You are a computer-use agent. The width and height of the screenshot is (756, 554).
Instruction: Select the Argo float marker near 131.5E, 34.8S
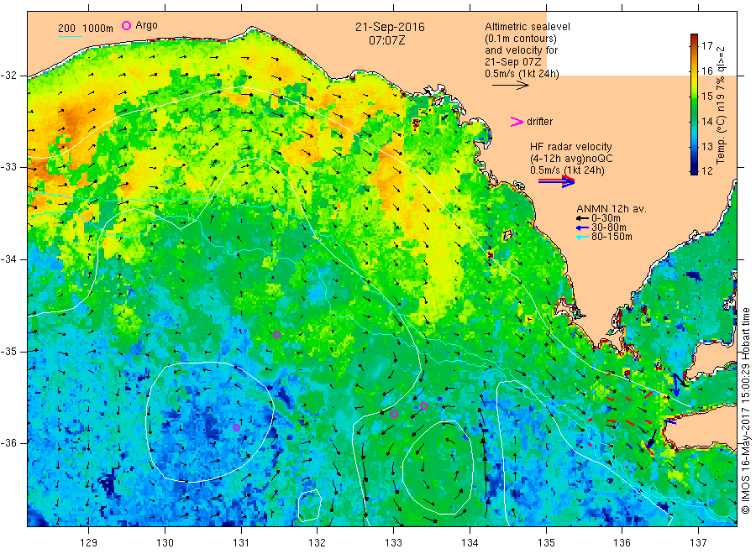(276, 335)
